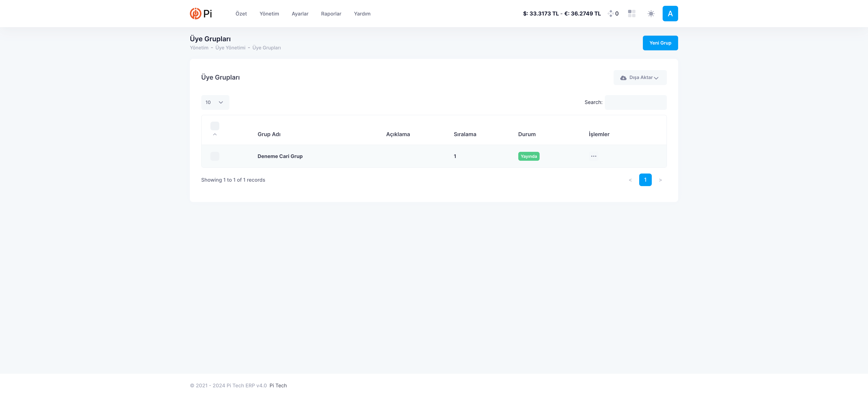
Task: Go to previous page arrow
Action: pos(630,180)
